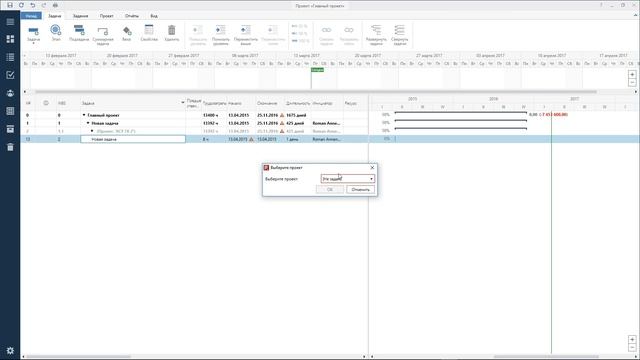The width and height of the screenshot is (640, 360).
Task: Open the trash bin icon in sidebar
Action: 10,147
